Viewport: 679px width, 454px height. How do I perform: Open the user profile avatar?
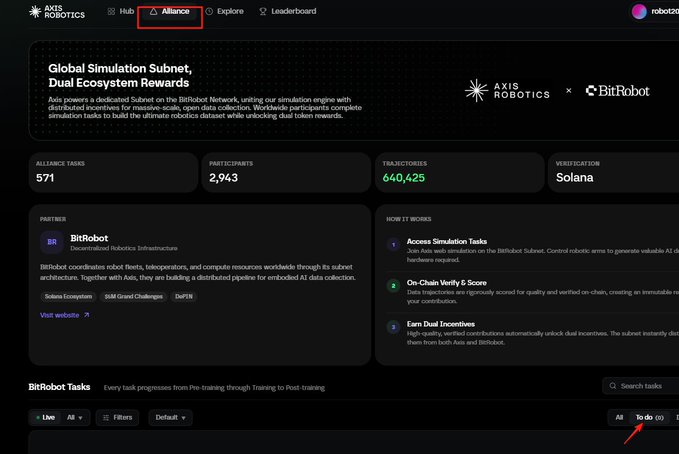pyautogui.click(x=639, y=12)
